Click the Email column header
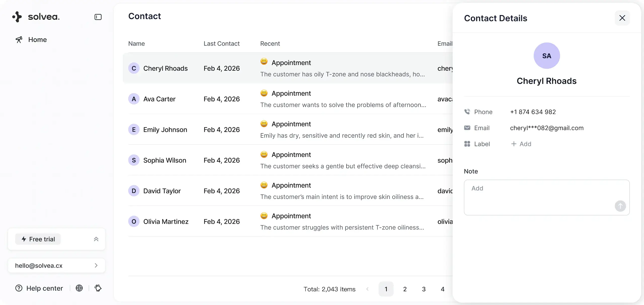The width and height of the screenshot is (644, 305). pyautogui.click(x=445, y=43)
